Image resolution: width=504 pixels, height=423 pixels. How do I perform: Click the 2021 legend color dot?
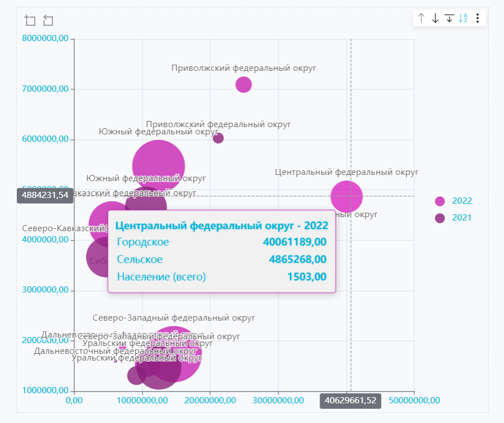point(440,218)
